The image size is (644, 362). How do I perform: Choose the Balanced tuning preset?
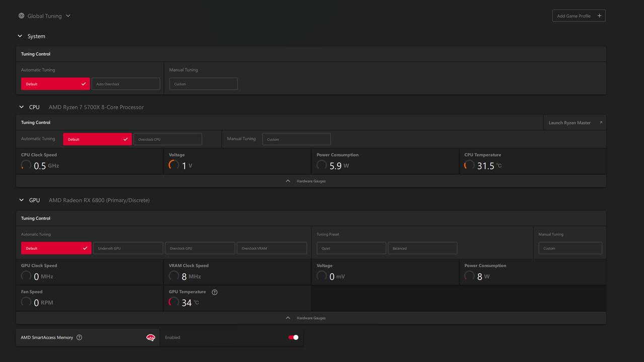(x=423, y=248)
